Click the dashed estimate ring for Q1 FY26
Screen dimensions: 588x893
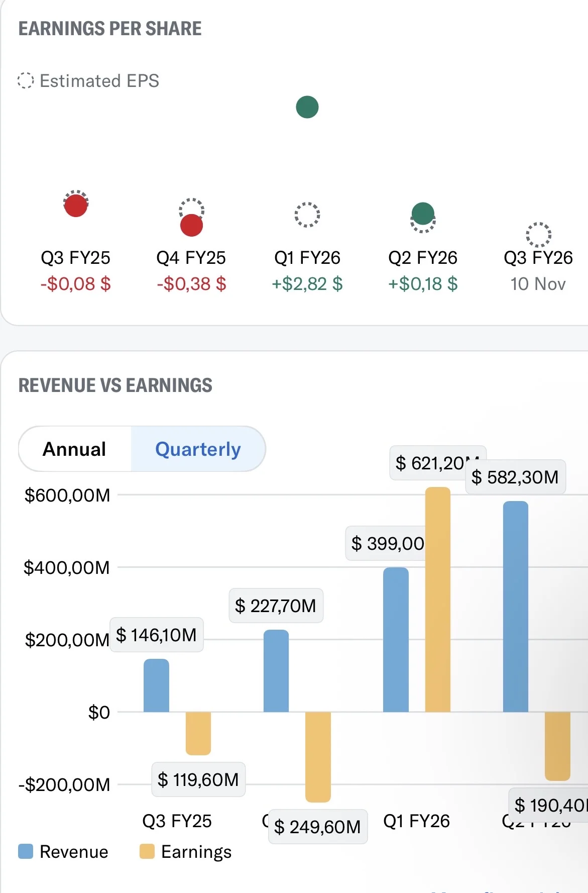[307, 215]
